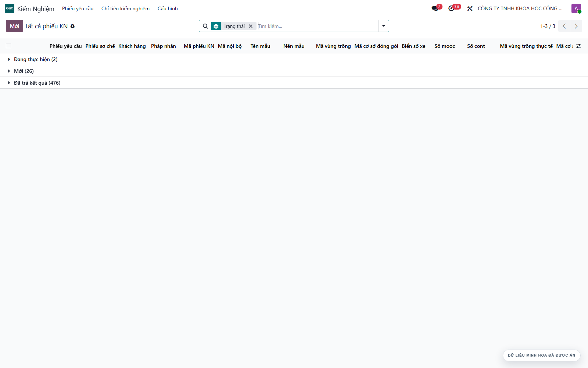This screenshot has width=588, height=368.
Task: Open the chat messages icon
Action: pos(435,8)
